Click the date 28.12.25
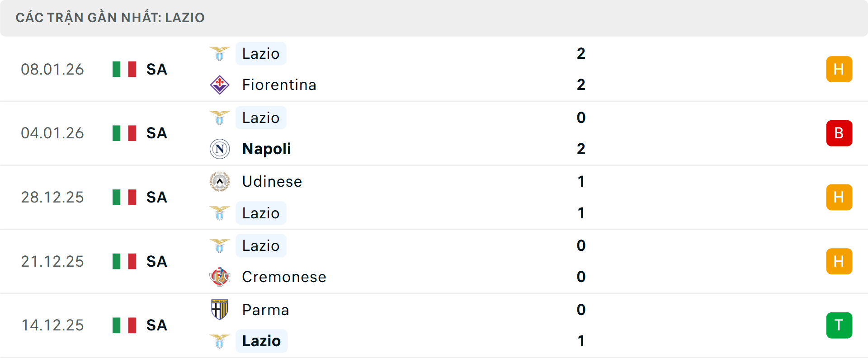This screenshot has width=868, height=358. (52, 197)
